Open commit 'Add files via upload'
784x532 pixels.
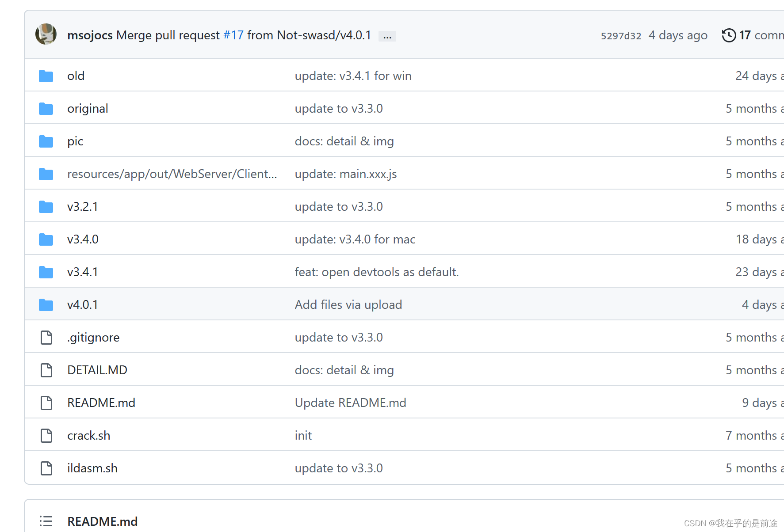(348, 304)
